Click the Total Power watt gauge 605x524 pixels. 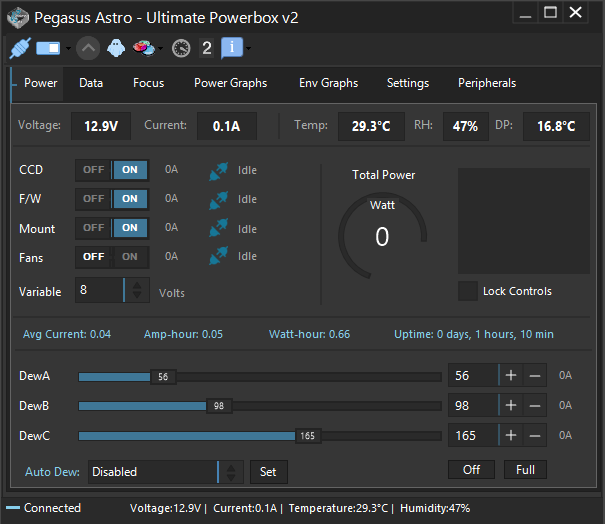click(382, 236)
